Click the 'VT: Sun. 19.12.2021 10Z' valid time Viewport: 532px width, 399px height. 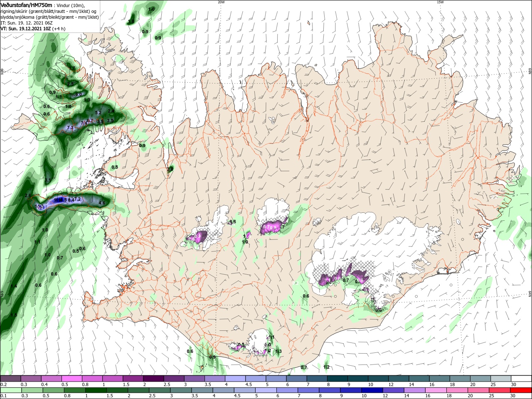pyautogui.click(x=25, y=29)
